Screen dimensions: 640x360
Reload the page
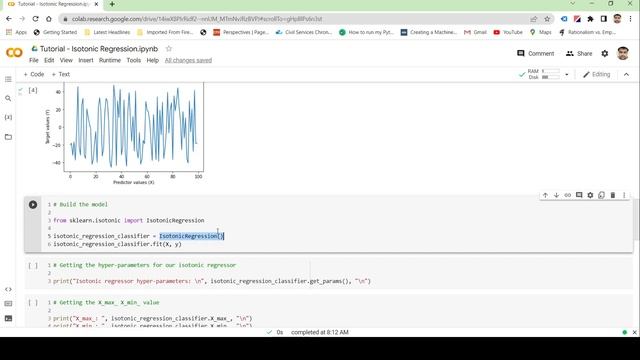pos(36,19)
